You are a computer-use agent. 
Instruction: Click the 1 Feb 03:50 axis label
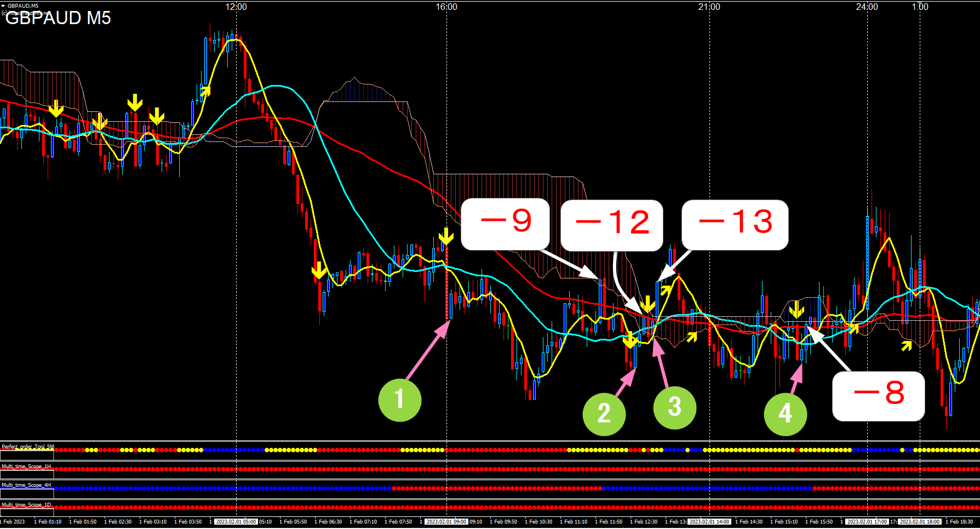[188, 522]
